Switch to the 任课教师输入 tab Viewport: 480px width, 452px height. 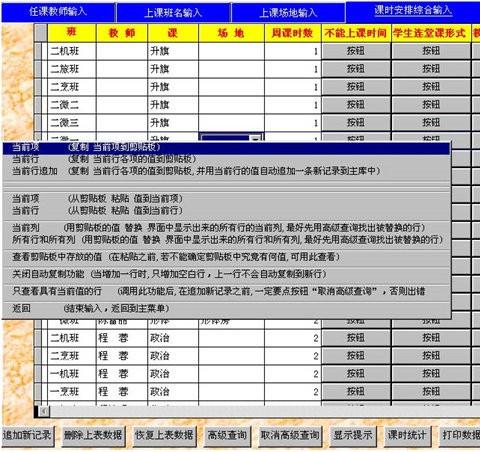(x=58, y=12)
